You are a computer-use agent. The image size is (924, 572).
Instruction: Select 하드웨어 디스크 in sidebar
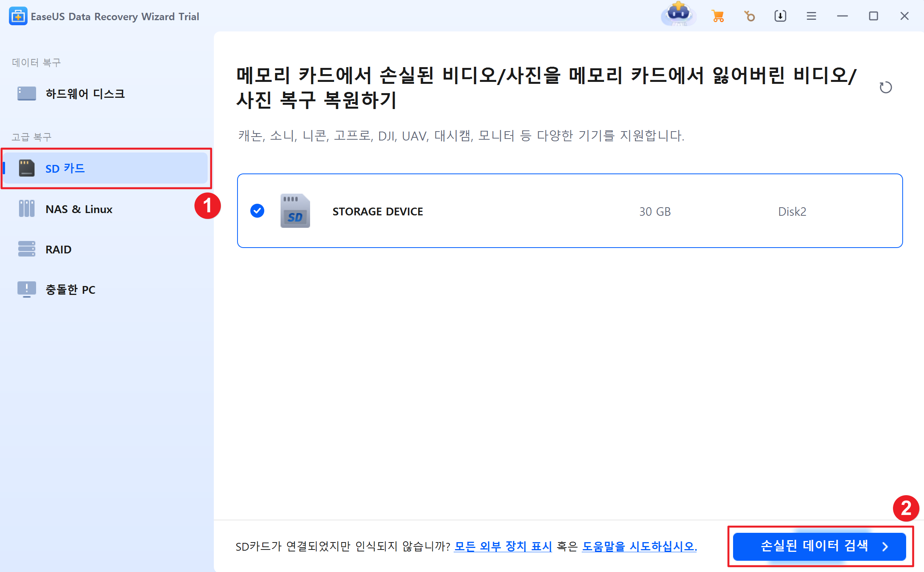coord(85,94)
